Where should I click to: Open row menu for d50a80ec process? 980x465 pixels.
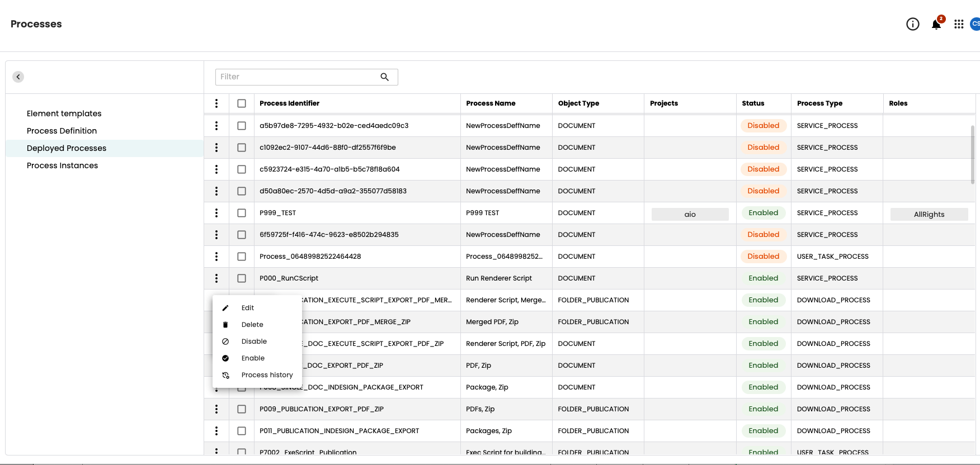tap(216, 191)
